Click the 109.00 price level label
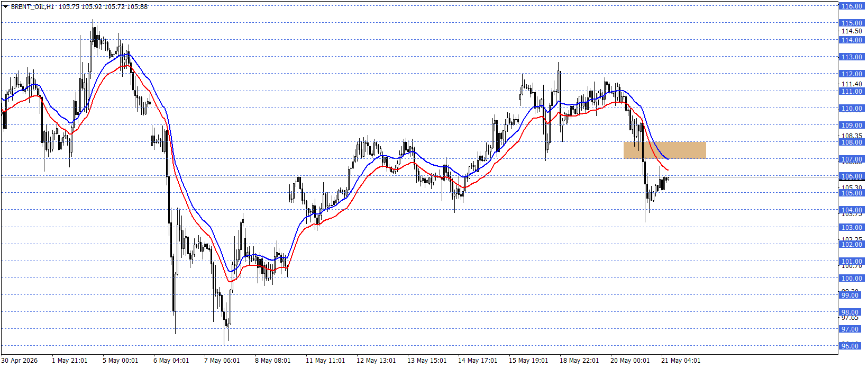This screenshot has height=367, width=868. click(x=852, y=126)
